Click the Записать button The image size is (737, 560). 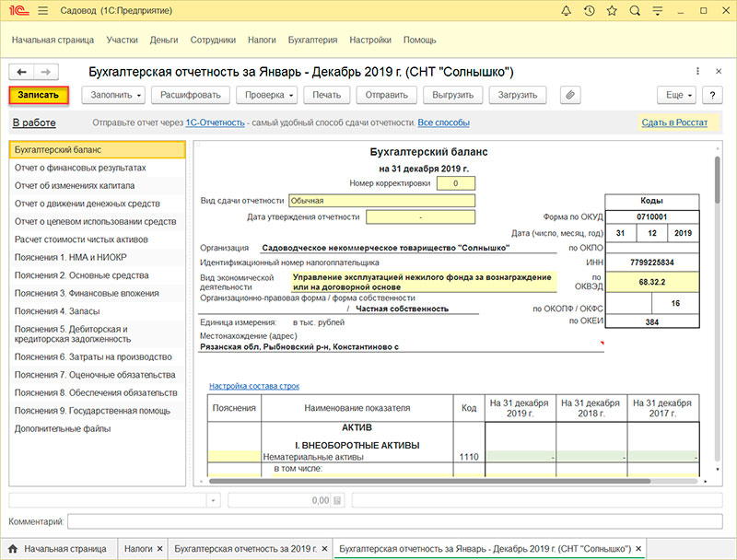39,95
